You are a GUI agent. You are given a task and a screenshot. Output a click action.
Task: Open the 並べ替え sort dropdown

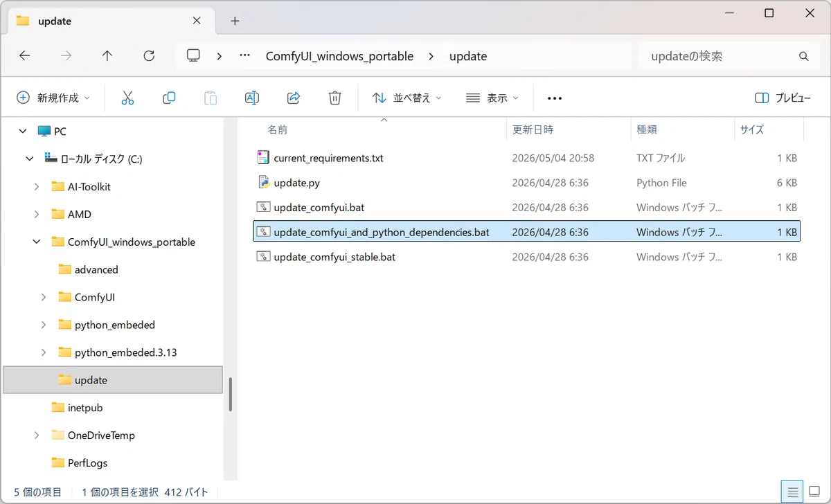pyautogui.click(x=407, y=98)
